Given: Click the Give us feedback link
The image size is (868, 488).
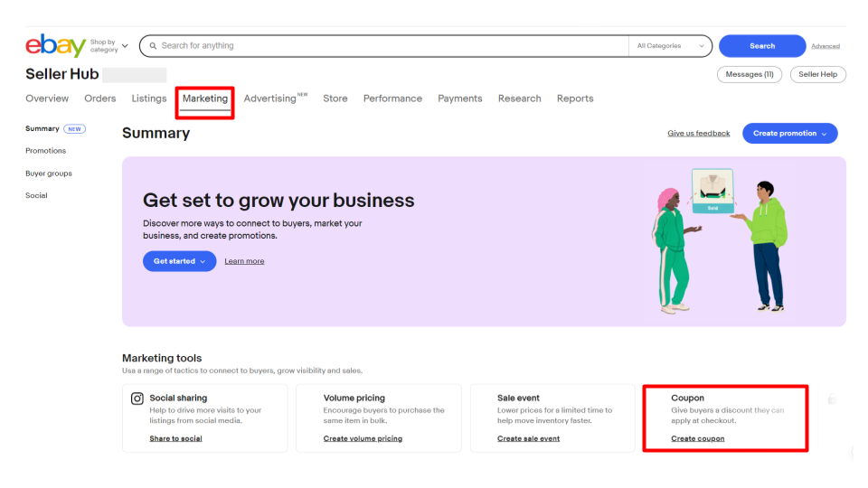Looking at the screenshot, I should (x=698, y=134).
